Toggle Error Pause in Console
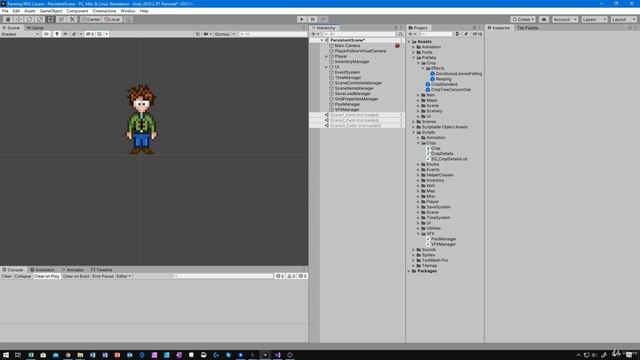 click(103, 276)
